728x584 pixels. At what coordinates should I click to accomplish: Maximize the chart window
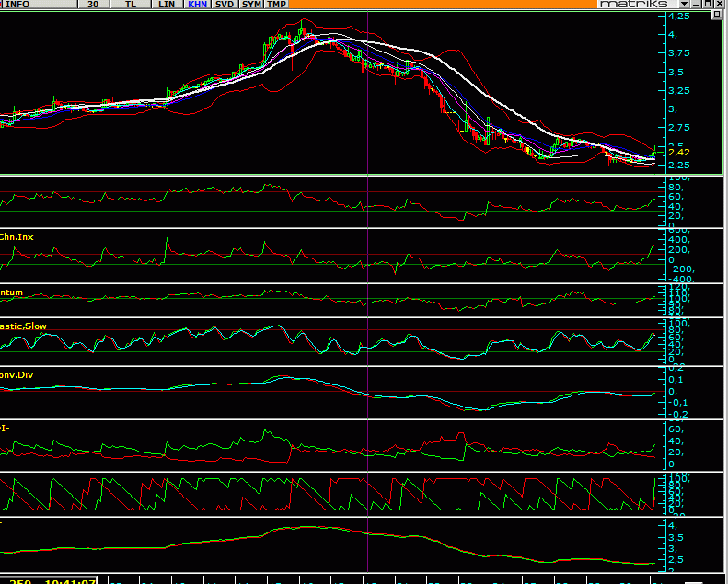707,4
